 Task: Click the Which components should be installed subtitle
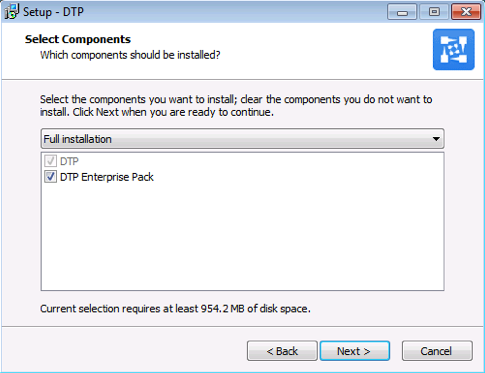point(130,55)
